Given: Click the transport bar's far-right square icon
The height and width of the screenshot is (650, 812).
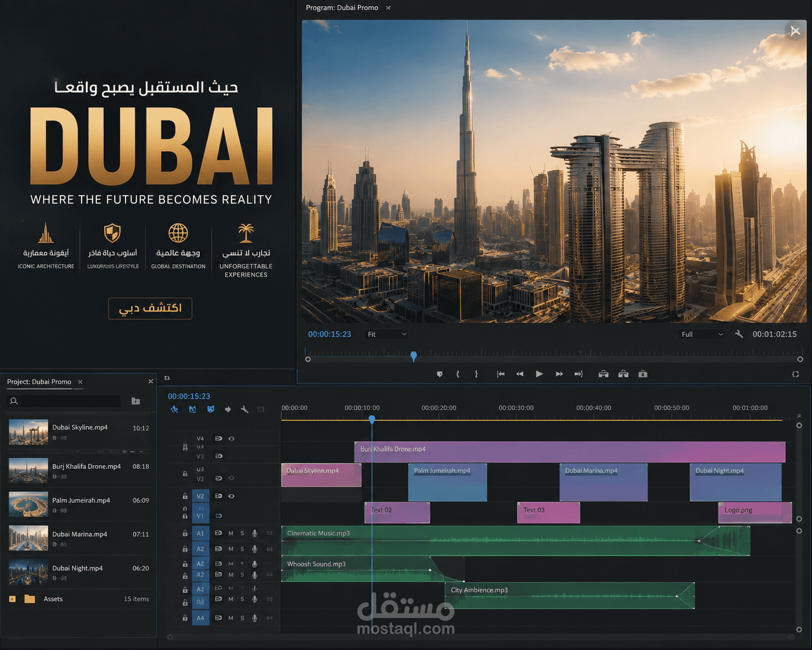Looking at the screenshot, I should click(x=796, y=374).
